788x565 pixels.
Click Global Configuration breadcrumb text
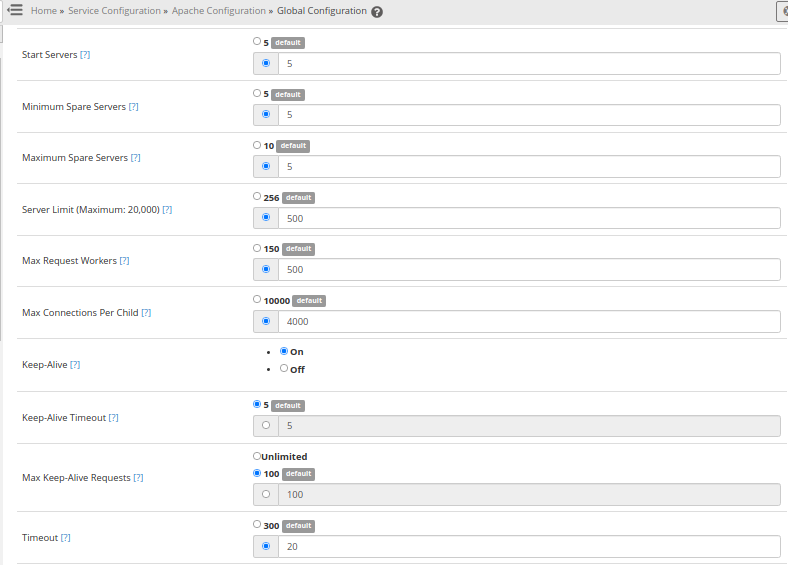pos(322,11)
